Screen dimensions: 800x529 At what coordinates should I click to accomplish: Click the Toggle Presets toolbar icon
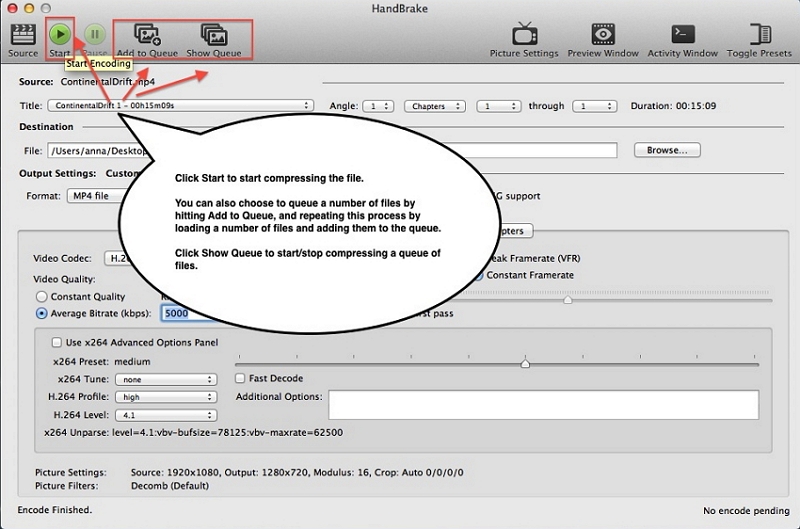(x=758, y=35)
